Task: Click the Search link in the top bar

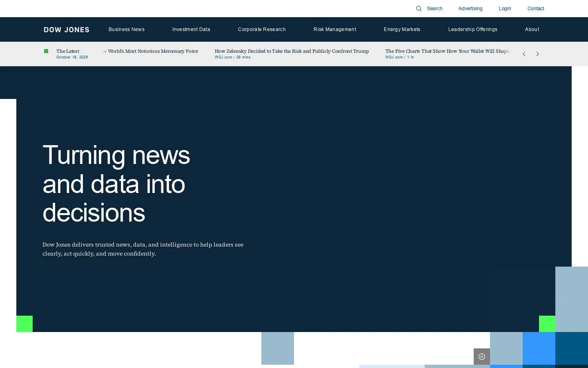Action: click(x=434, y=9)
